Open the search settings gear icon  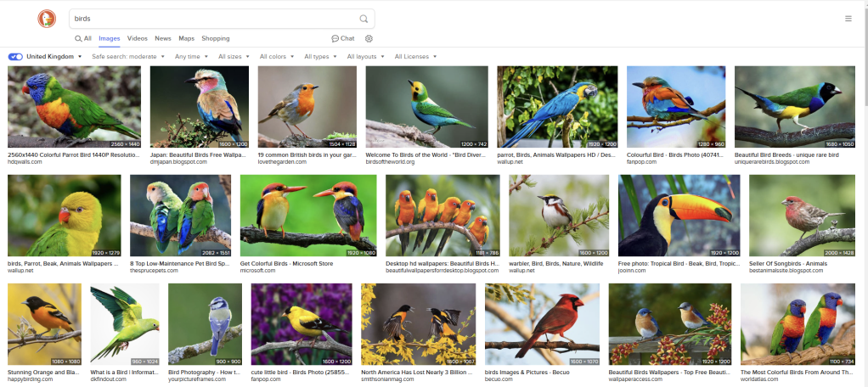[369, 38]
